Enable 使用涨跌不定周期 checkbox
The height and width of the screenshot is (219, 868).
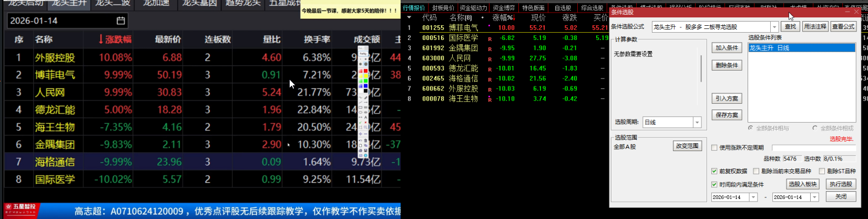pyautogui.click(x=714, y=148)
